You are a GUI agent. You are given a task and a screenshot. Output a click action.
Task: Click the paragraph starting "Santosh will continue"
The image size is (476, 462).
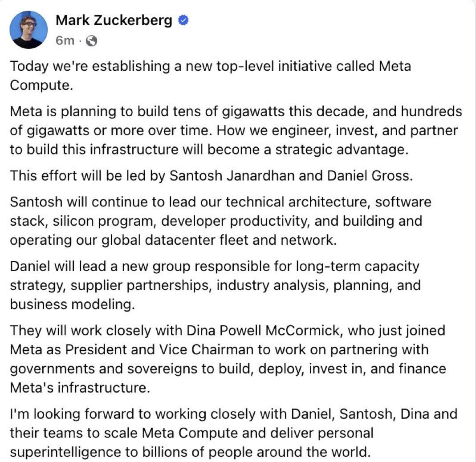click(220, 221)
